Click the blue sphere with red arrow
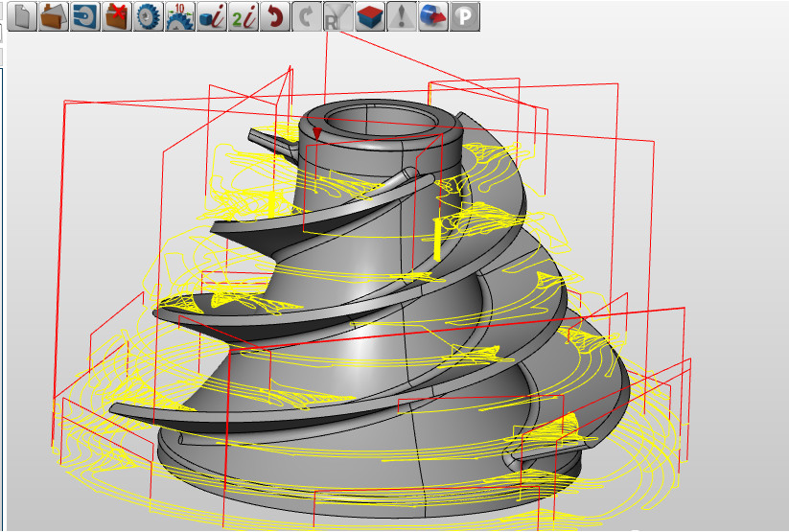 tap(433, 16)
